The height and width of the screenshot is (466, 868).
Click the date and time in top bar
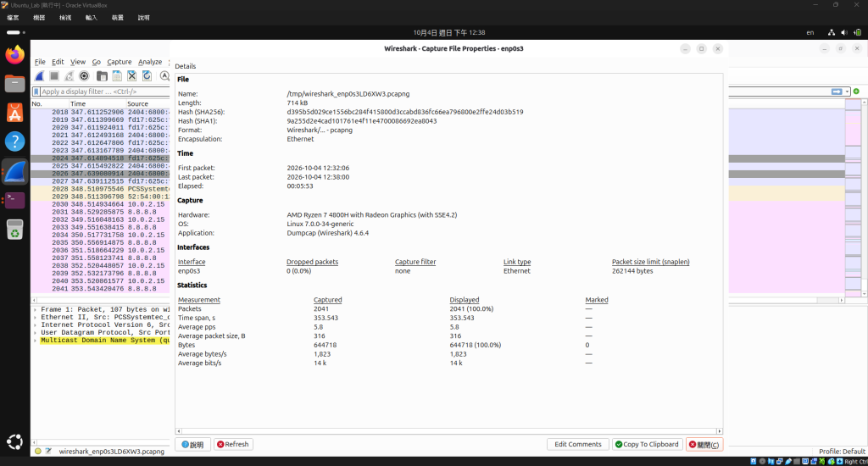449,33
